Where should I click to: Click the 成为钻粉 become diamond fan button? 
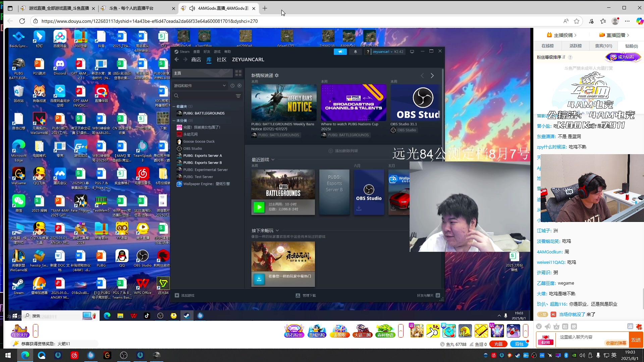623,57
